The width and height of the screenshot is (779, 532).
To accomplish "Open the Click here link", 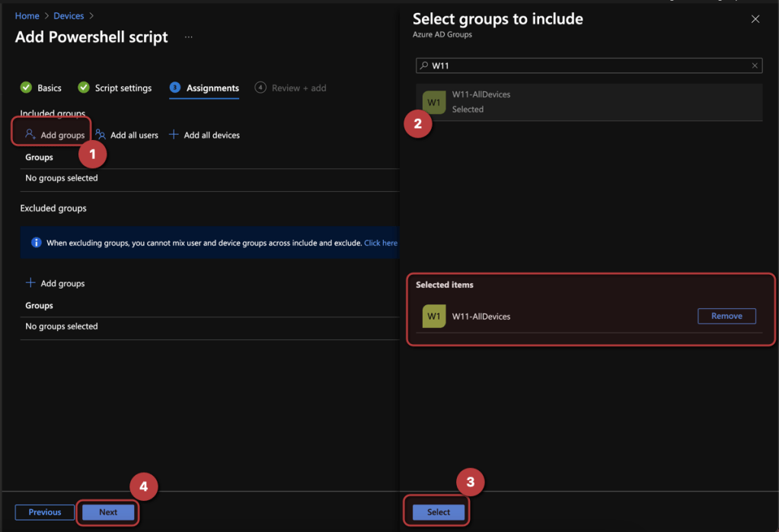I will click(380, 243).
